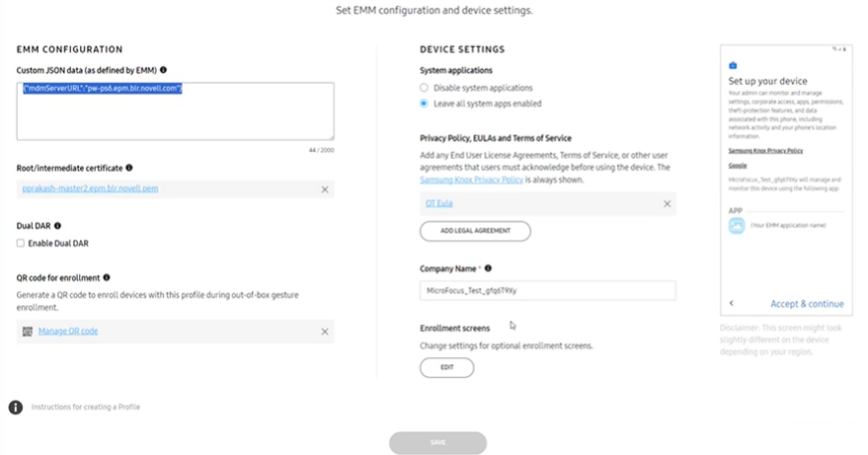Click info icon beside QR code for enrollment

(x=107, y=278)
